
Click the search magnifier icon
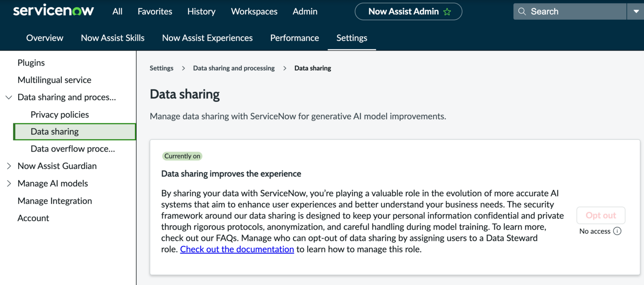522,11
